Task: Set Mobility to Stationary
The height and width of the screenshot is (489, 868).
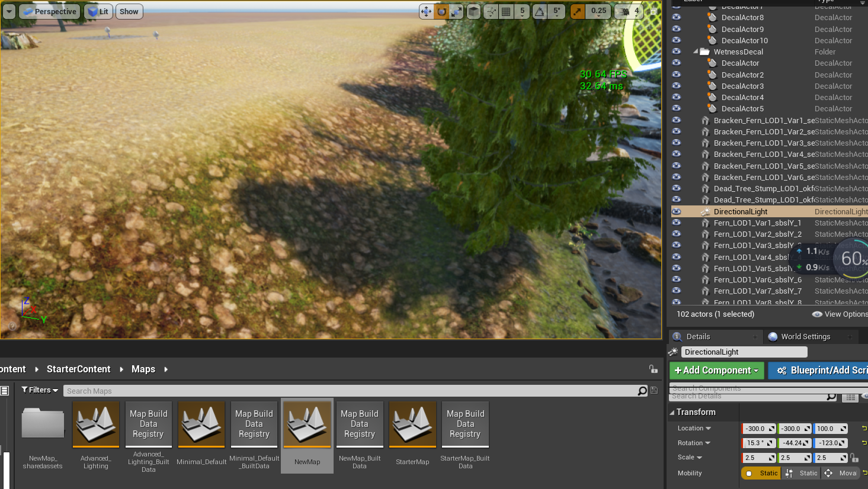Action: tap(801, 473)
